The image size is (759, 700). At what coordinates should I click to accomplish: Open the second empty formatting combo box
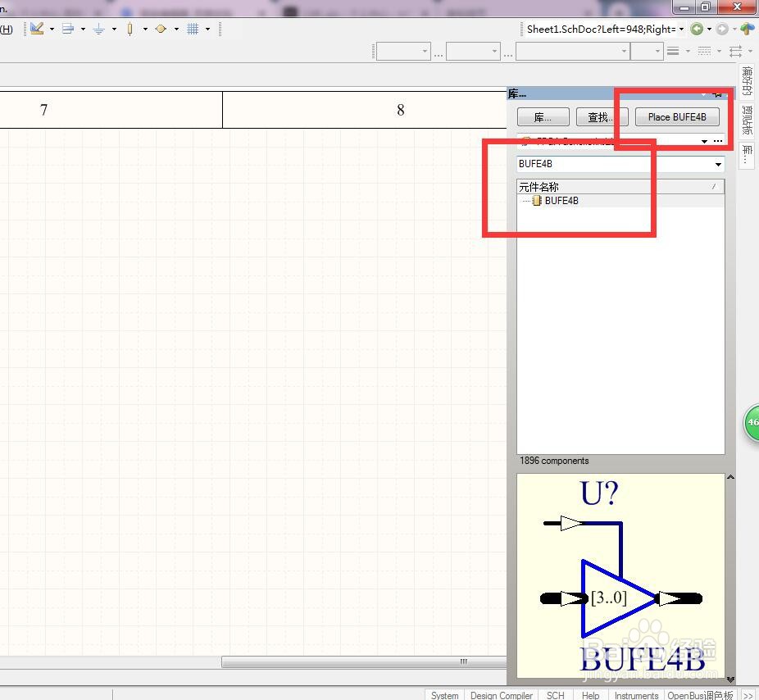473,52
